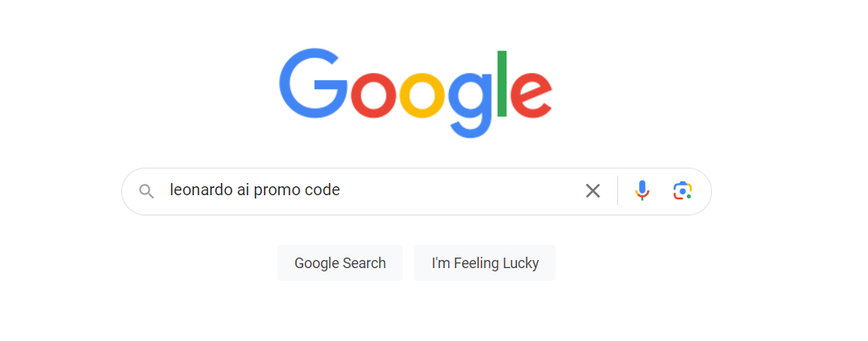Click the vertical divider beside the microphone

pos(618,191)
